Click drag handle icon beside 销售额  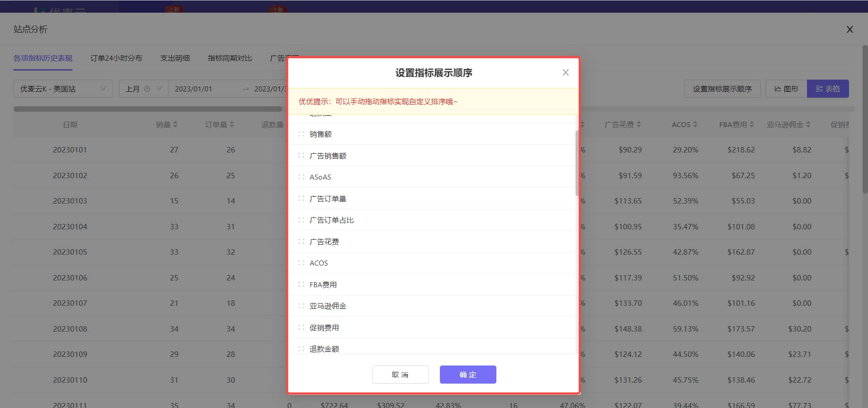301,134
